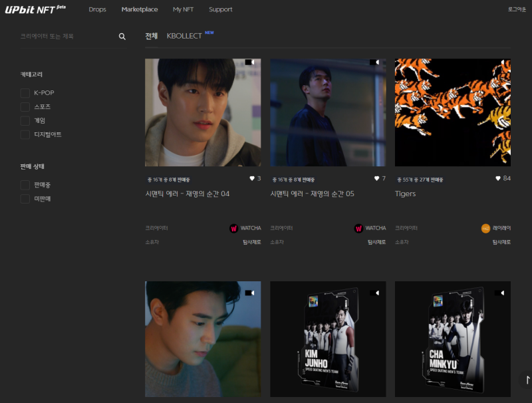Switch to the KBOLLECT tab
532x403 pixels.
[x=184, y=36]
